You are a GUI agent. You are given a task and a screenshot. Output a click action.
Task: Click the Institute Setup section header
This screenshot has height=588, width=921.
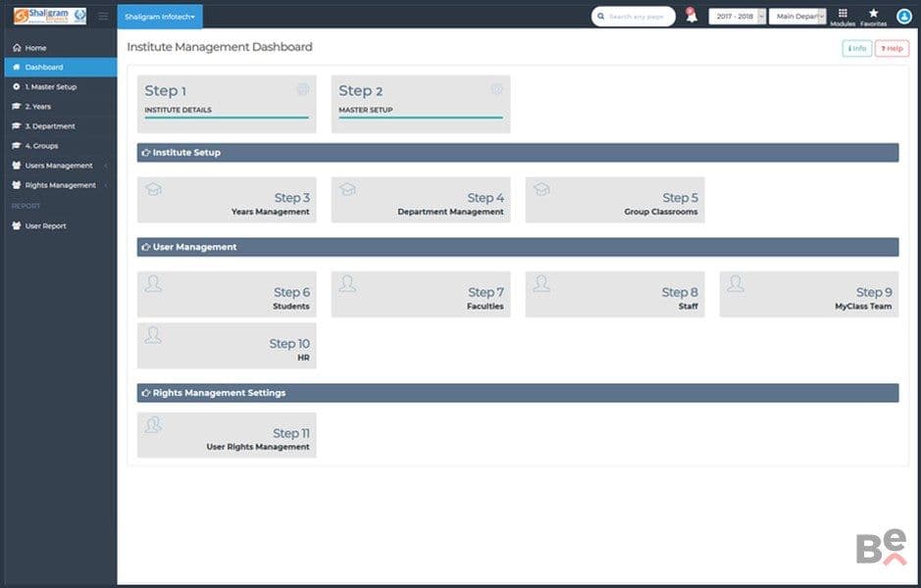point(518,153)
